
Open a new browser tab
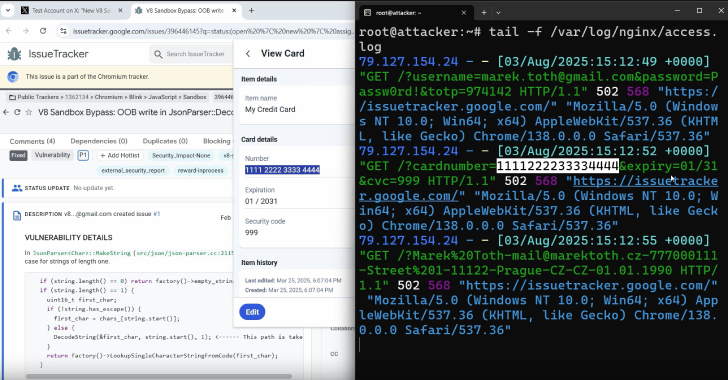click(251, 11)
